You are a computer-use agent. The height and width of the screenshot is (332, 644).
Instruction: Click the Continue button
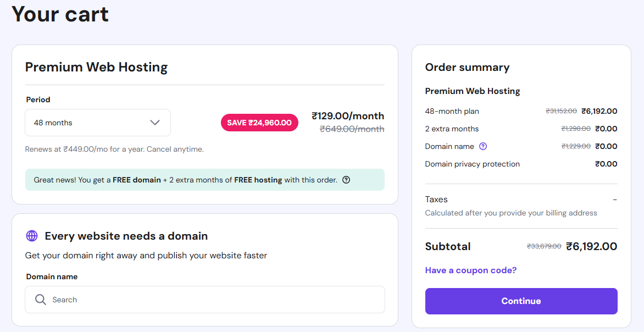tap(521, 301)
